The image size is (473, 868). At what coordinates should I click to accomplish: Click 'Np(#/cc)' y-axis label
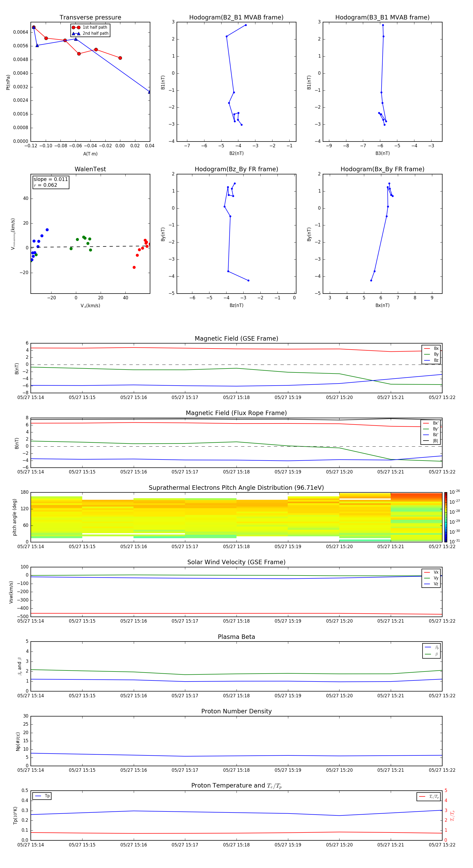tap(18, 741)
